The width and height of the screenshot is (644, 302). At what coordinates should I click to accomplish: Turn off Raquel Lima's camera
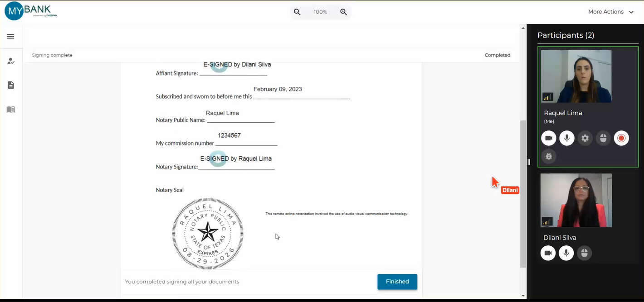(x=548, y=138)
